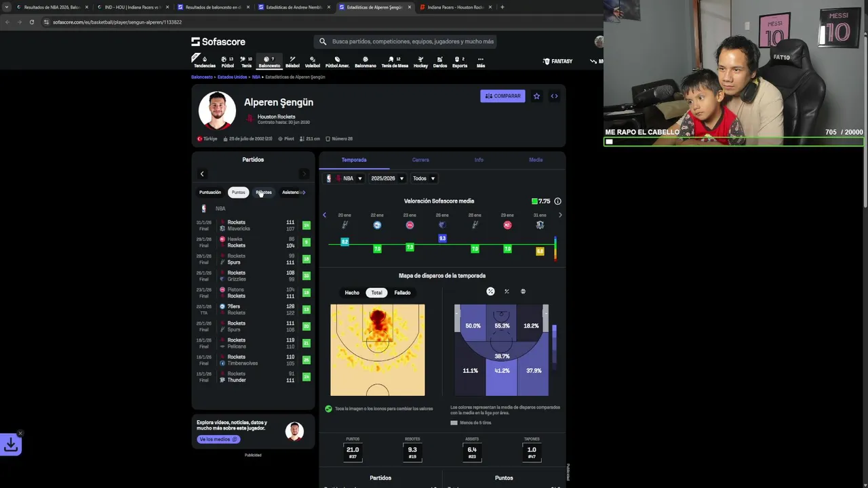
Task: Open the Fútbol Amer. sport icon
Action: 337,62
